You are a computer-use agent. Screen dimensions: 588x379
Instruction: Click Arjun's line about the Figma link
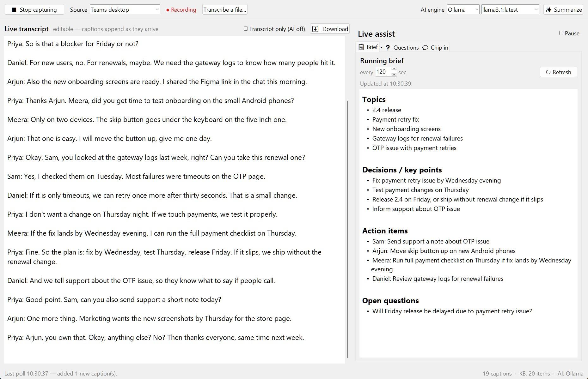[x=157, y=81]
